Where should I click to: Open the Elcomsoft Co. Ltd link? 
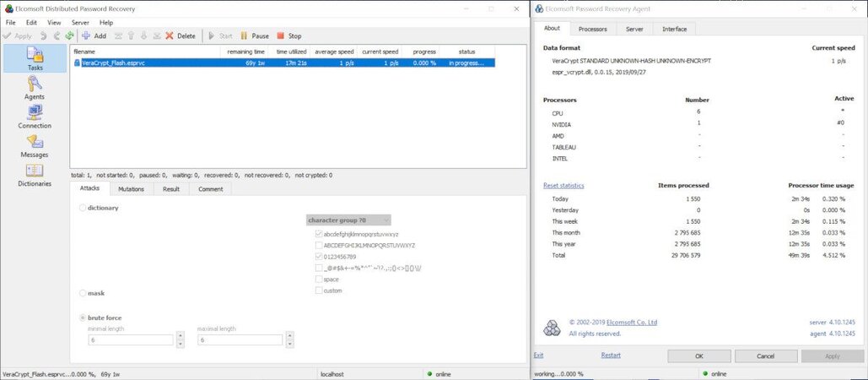pyautogui.click(x=632, y=323)
